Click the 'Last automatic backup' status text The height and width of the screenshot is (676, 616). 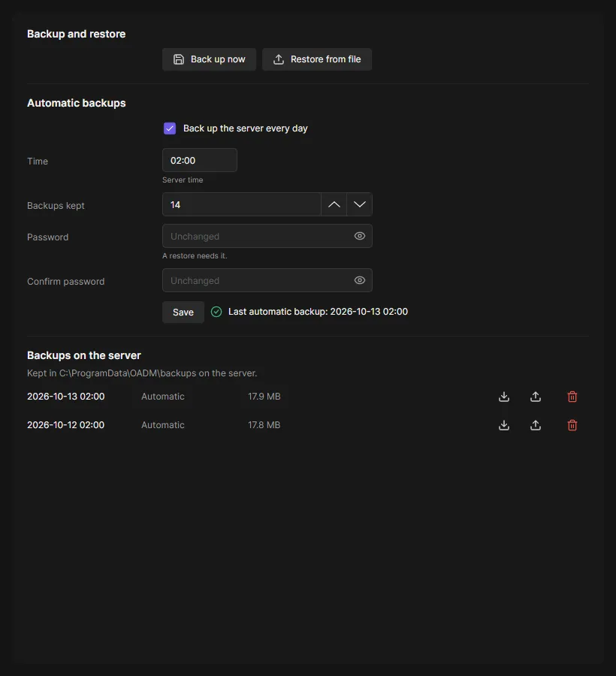coord(318,312)
